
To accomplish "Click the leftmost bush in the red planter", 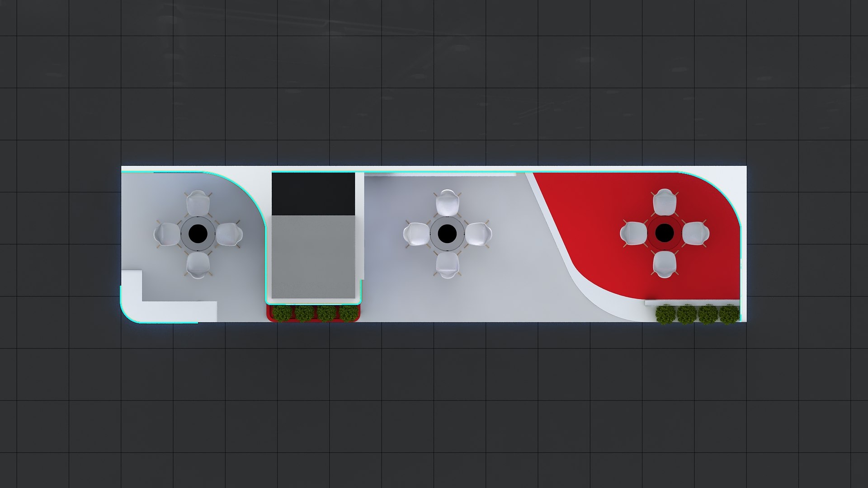I will [x=283, y=313].
